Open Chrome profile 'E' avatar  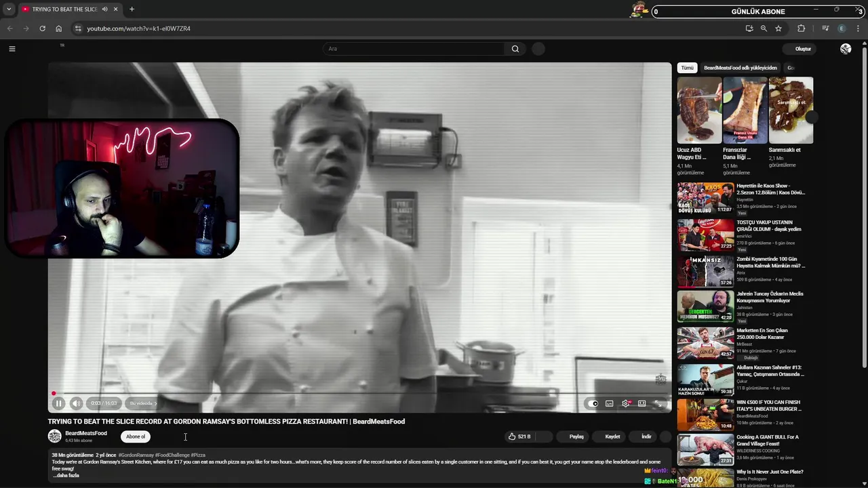click(842, 28)
